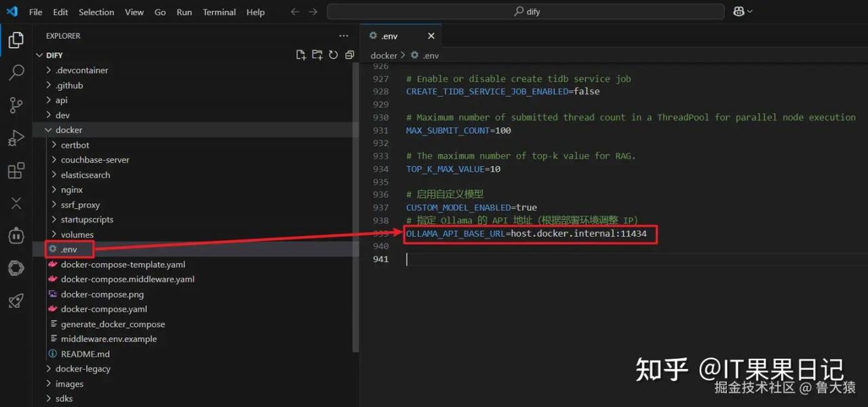This screenshot has height=407, width=868.
Task: Click the dify command center search box
Action: [526, 12]
